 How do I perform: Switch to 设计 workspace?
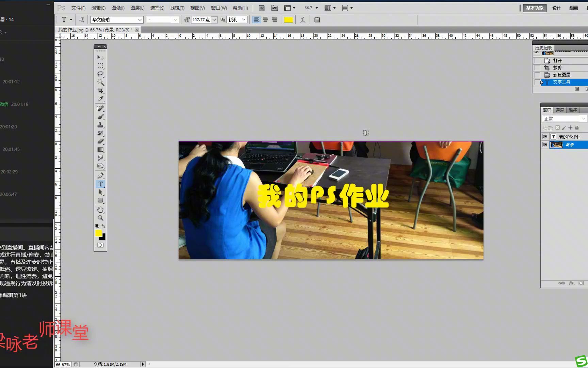pos(556,8)
